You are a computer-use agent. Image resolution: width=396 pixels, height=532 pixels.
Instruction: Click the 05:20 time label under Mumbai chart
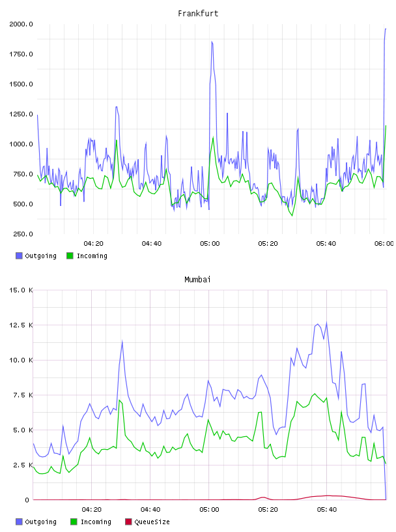click(x=268, y=510)
